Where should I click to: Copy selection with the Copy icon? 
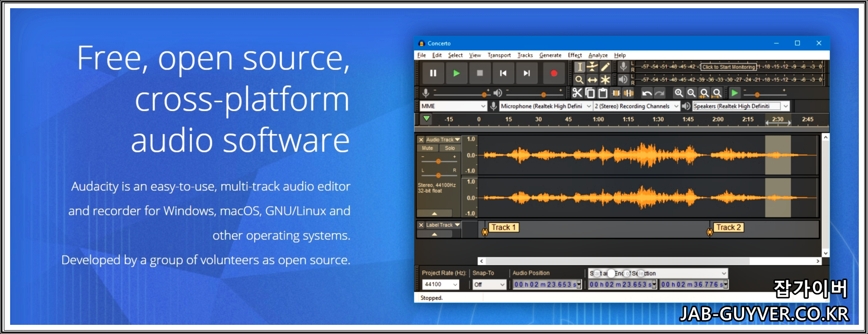590,93
